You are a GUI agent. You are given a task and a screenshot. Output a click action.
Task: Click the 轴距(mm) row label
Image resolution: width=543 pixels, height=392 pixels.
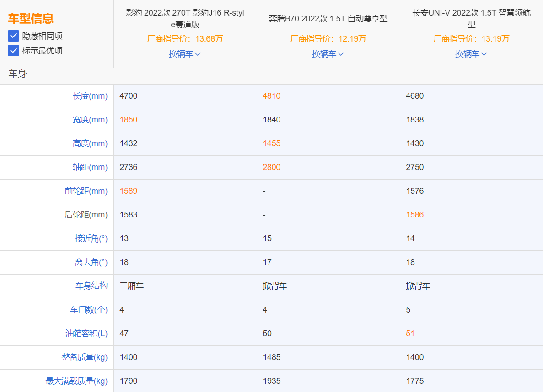(90, 167)
